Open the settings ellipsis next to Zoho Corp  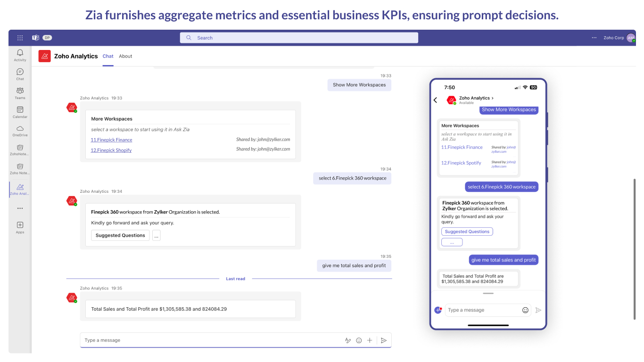click(594, 38)
